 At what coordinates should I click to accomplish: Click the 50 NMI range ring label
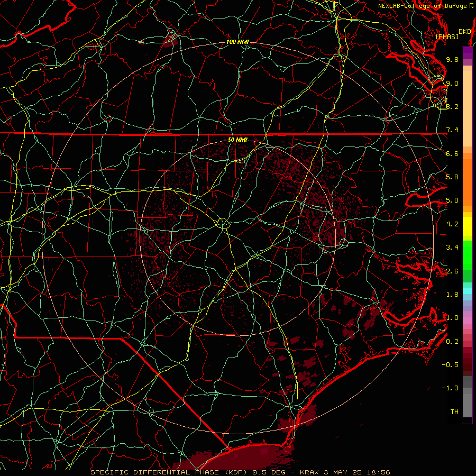(237, 140)
